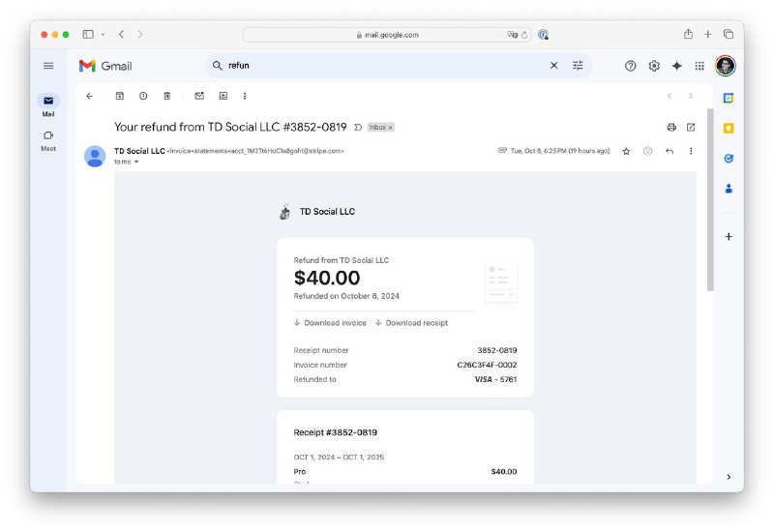
Task: Open search options filter icon
Action: 578,65
